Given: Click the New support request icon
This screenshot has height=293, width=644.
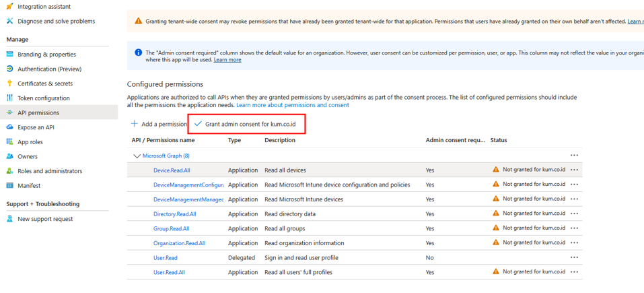Looking at the screenshot, I should click(10, 219).
